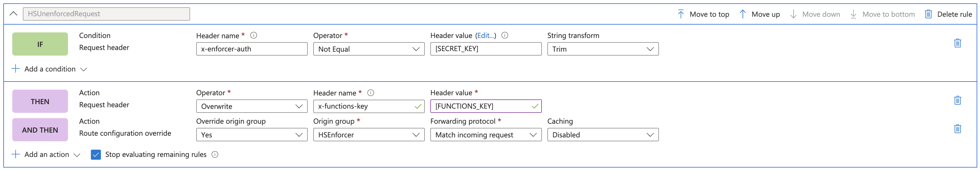Viewport: 980px width, 172px height.
Task: Move the rule up one position
Action: click(x=759, y=14)
